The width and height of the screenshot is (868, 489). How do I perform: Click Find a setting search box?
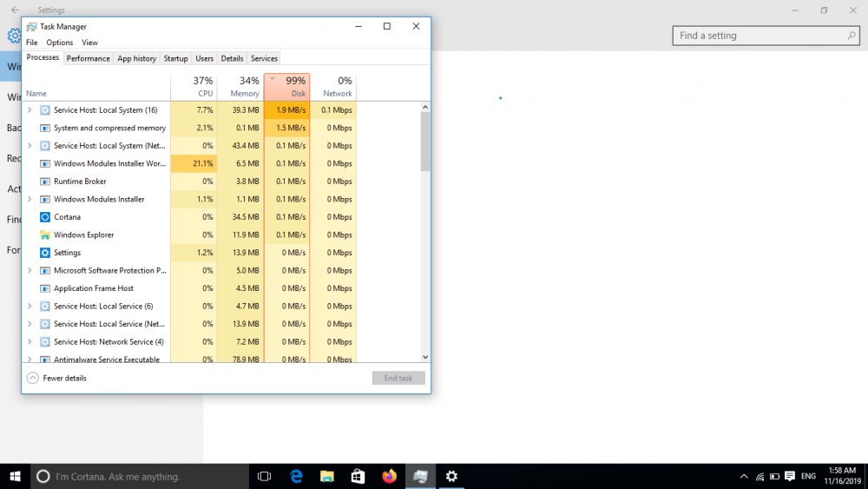766,36
